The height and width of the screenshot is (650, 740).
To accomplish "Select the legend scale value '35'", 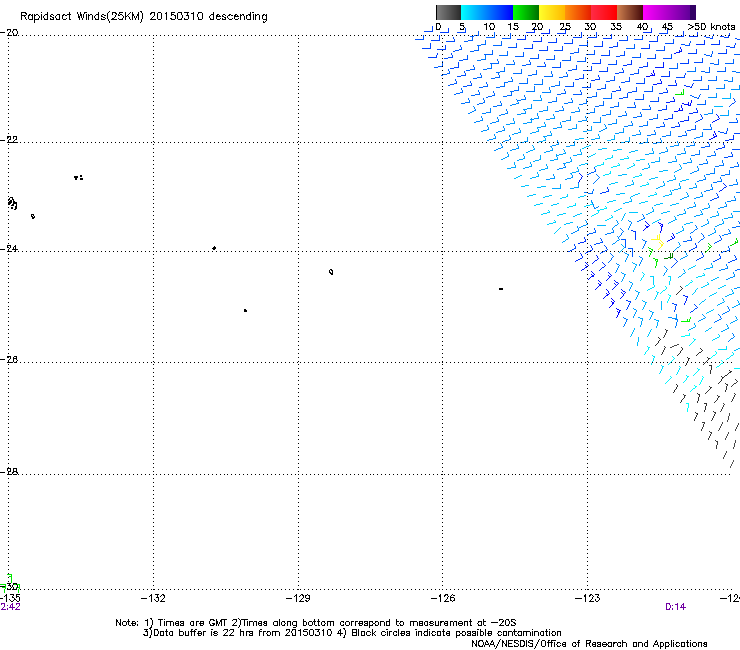I will (616, 27).
